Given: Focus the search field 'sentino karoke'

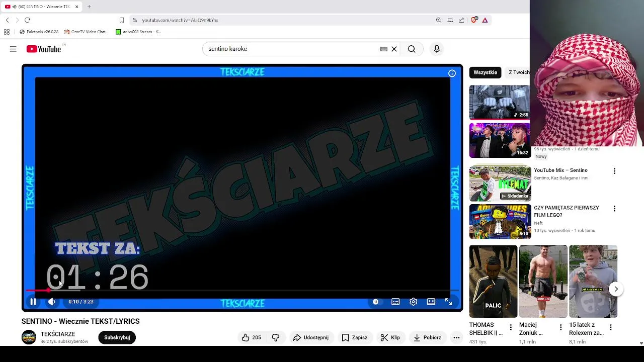Looking at the screenshot, I should (292, 49).
